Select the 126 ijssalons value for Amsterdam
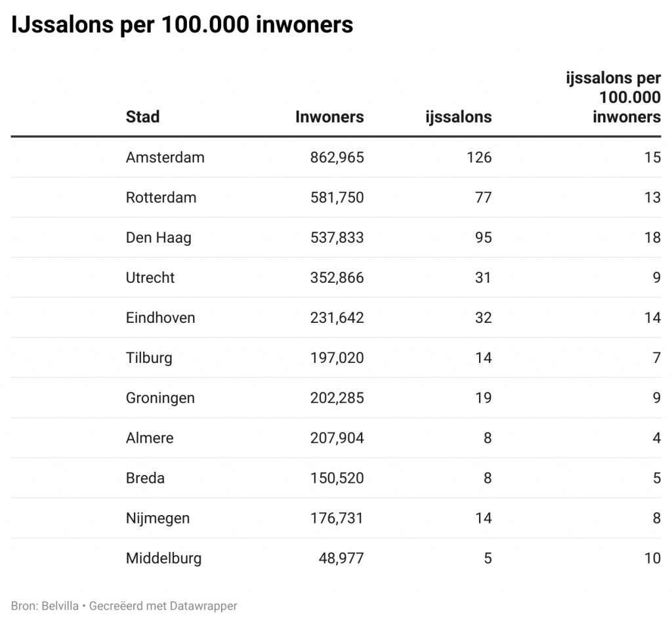The height and width of the screenshot is (624, 672). [x=478, y=157]
